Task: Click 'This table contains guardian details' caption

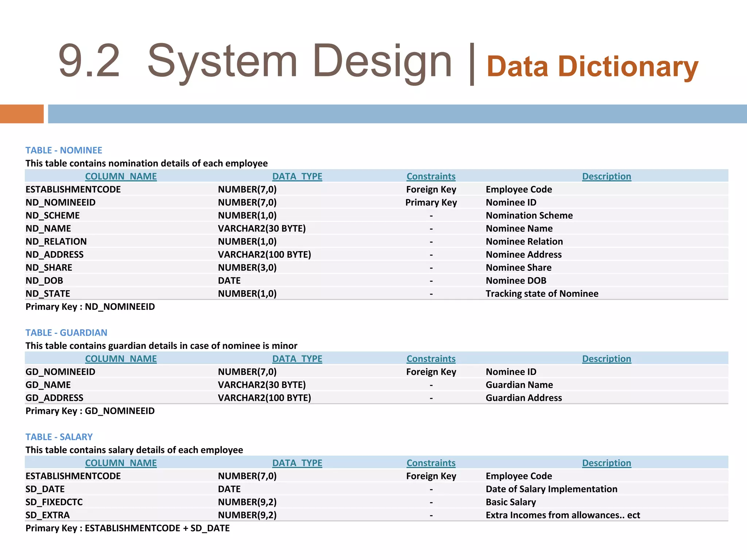Action: tap(161, 346)
